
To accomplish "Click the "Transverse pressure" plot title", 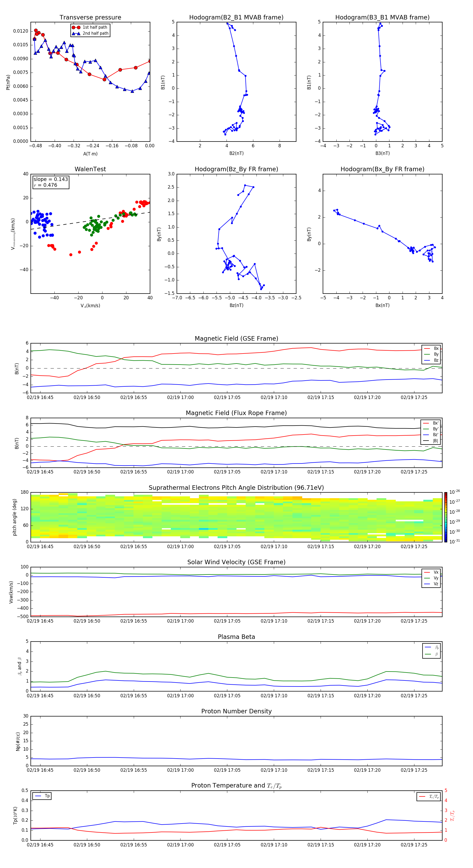I will coord(90,17).
